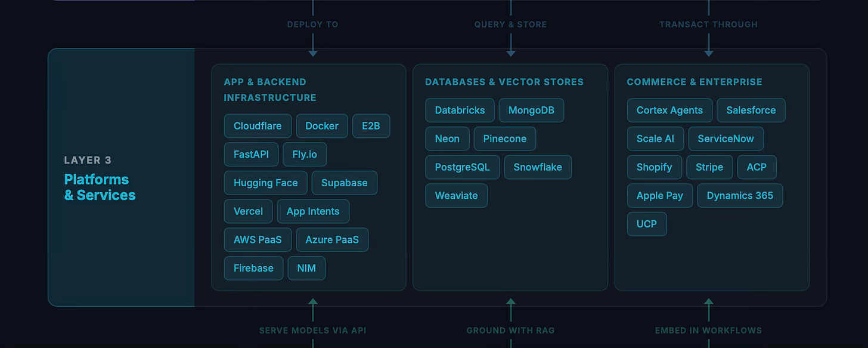Click the Deploy To label

point(312,24)
